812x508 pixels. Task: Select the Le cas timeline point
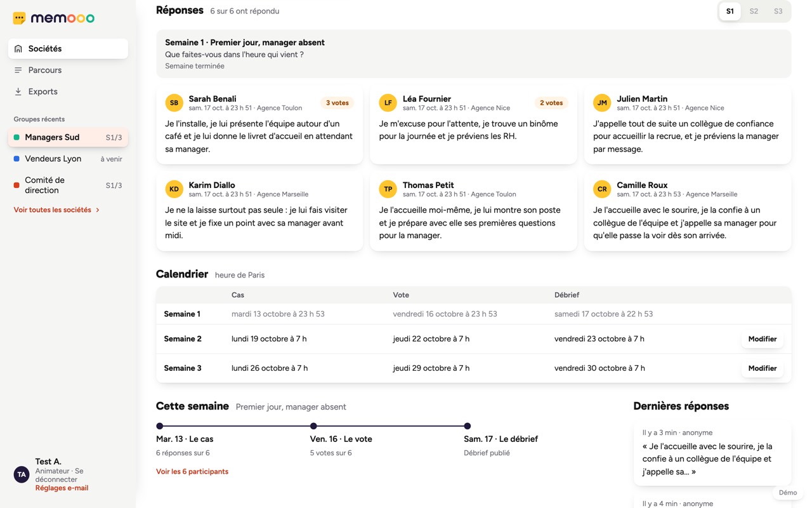[160, 426]
